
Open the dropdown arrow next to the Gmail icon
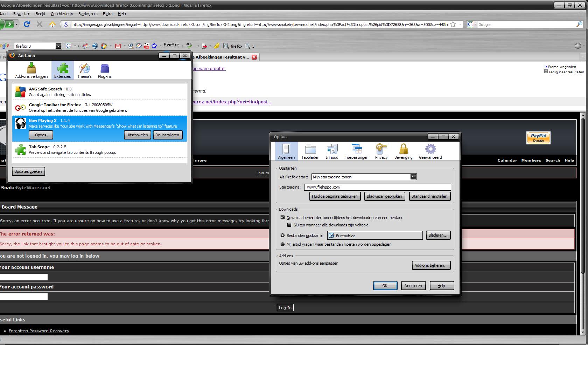[x=124, y=46]
